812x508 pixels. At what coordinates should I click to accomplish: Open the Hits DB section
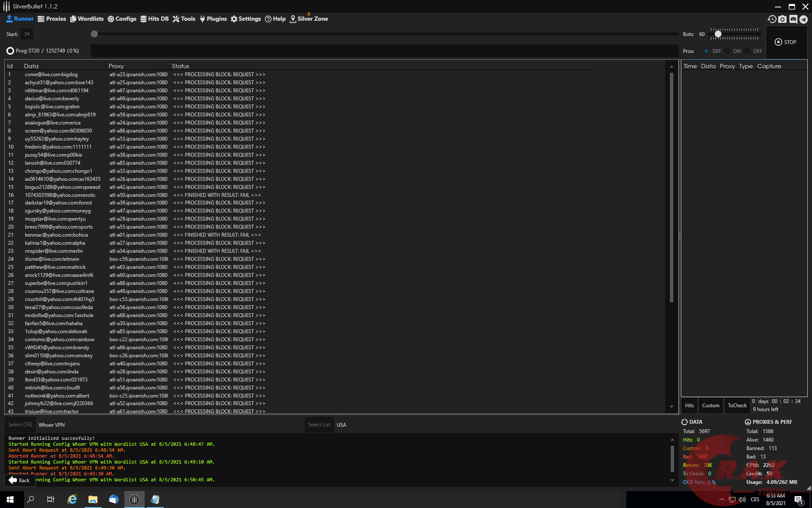(x=154, y=19)
